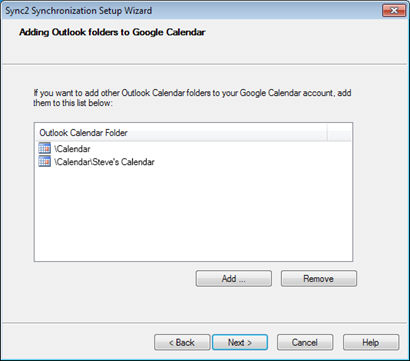Viewport: 410px width, 361px height.
Task: Click the empty column header beside Outlook Calendar Folder
Action: 339,133
